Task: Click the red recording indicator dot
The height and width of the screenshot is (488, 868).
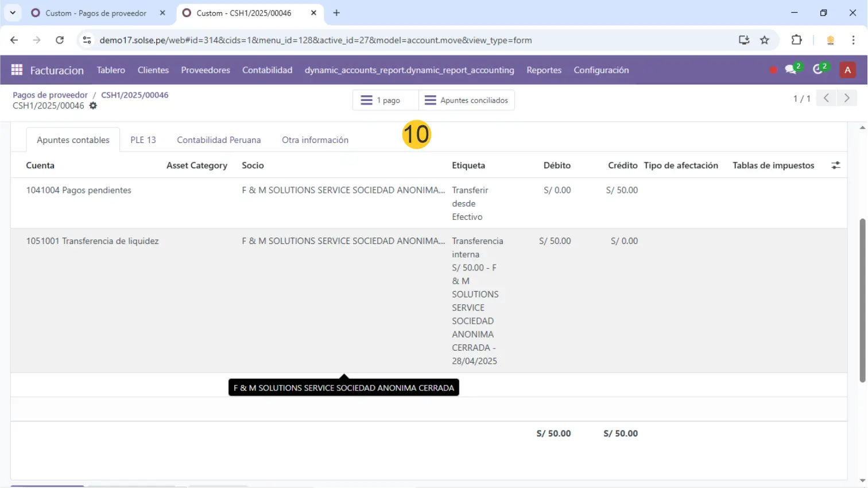Action: pos(773,70)
